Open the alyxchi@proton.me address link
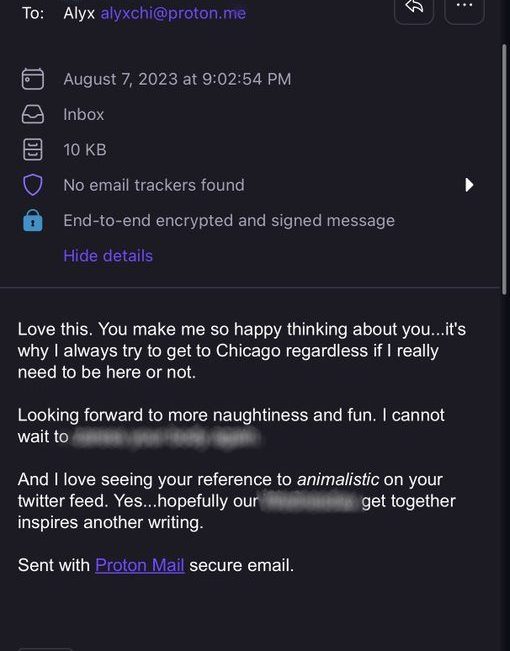The height and width of the screenshot is (651, 510). 173,13
